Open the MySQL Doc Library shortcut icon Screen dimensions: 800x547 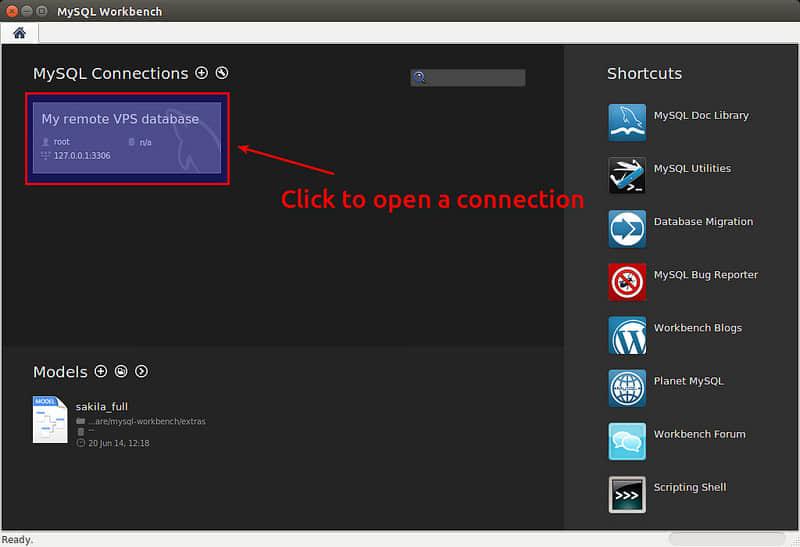coord(627,122)
